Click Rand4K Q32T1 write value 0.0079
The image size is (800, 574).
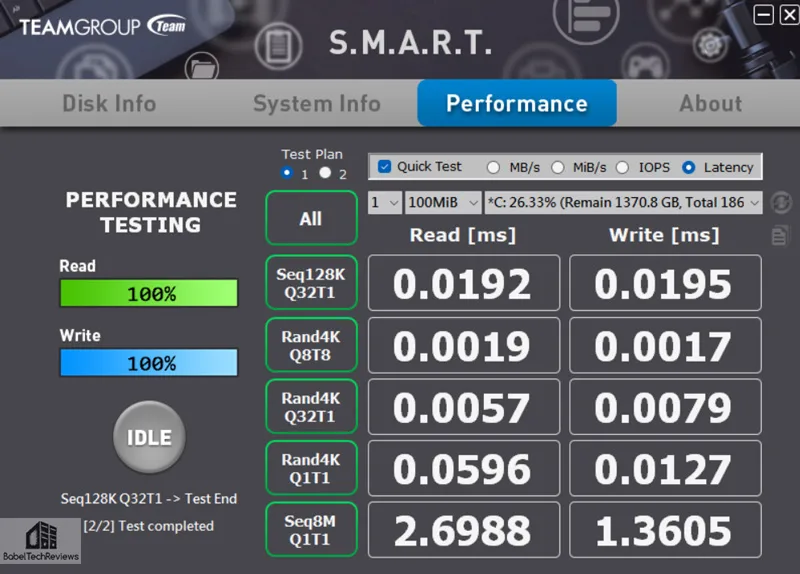(665, 407)
